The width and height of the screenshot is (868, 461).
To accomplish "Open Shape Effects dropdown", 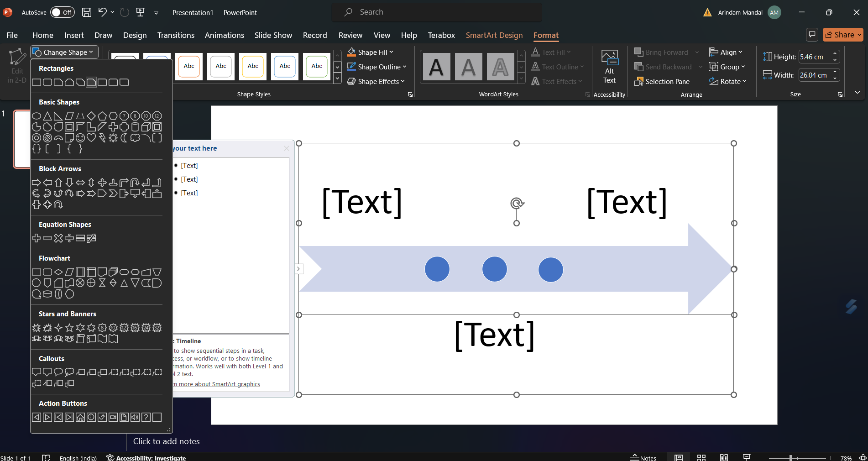I will coord(376,81).
